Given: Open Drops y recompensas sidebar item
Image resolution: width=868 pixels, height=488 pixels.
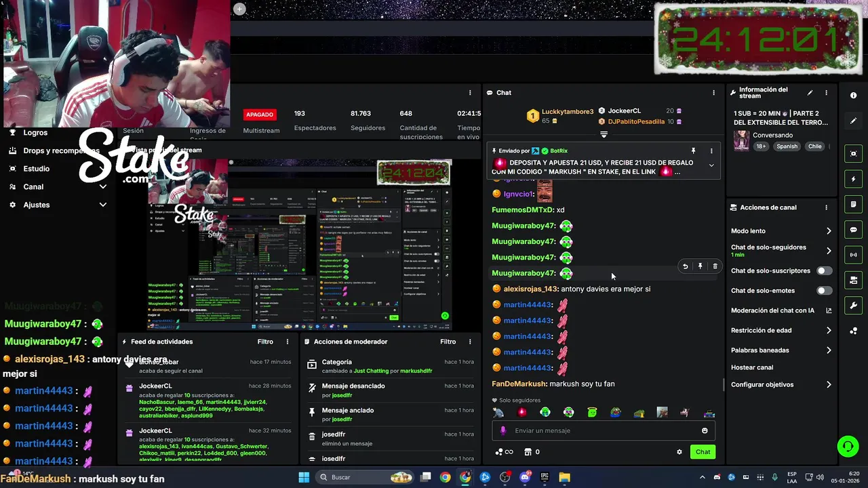Looking at the screenshot, I should (x=61, y=150).
